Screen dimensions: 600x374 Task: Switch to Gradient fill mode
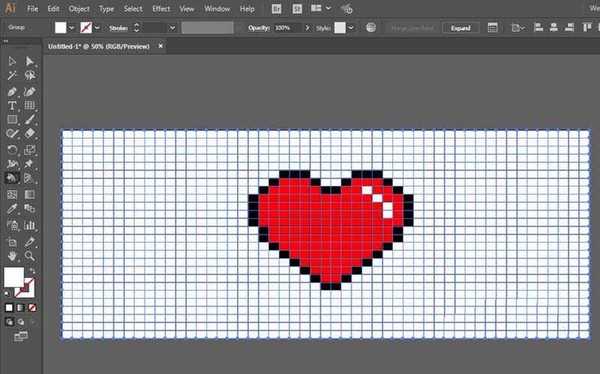point(21,308)
